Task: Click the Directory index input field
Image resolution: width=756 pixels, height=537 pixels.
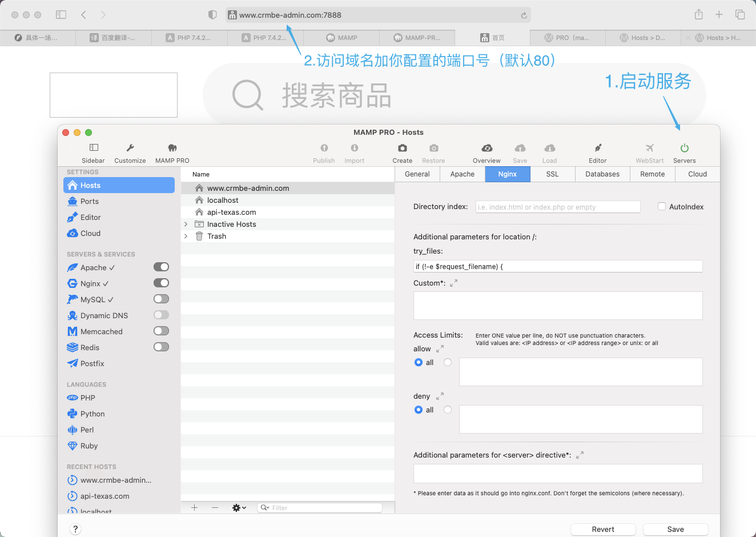Action: 558,207
